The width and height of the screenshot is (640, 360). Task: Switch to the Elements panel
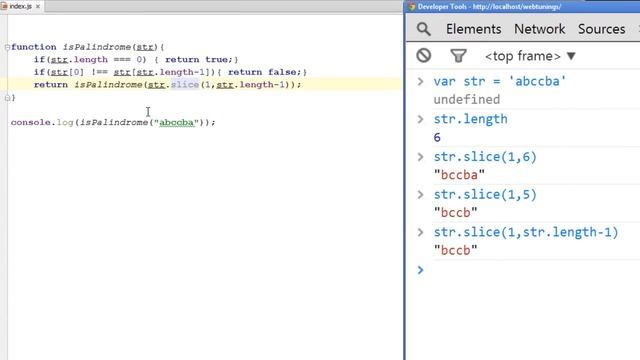tap(473, 29)
